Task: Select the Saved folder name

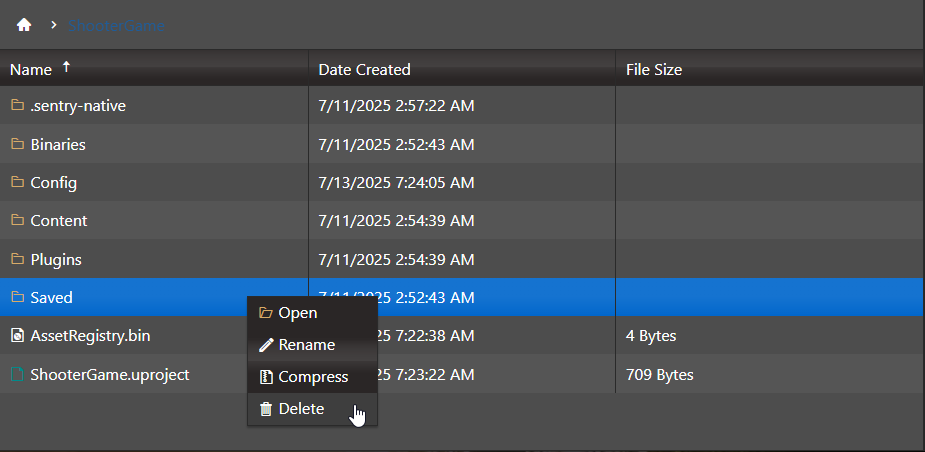Action: coord(51,297)
